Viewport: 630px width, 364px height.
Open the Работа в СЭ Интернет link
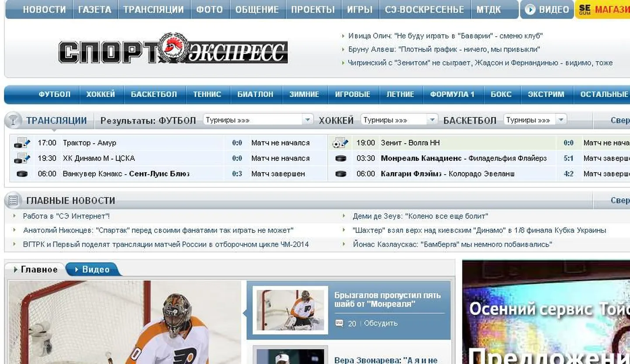(x=66, y=216)
